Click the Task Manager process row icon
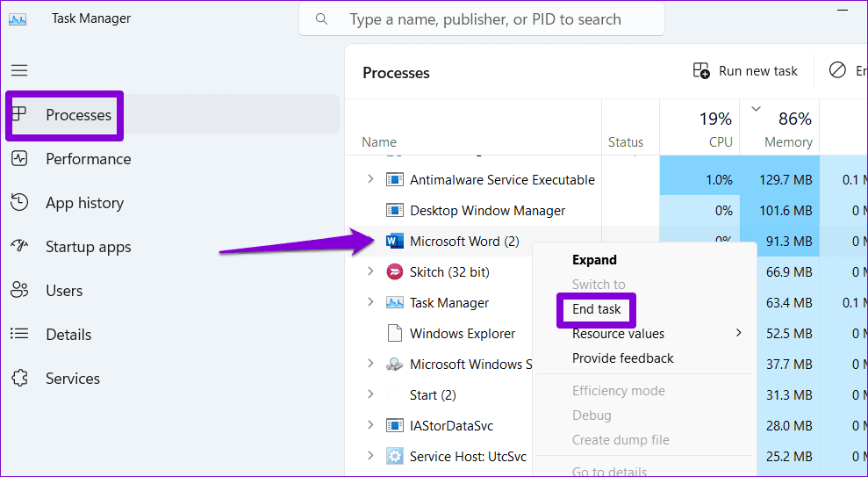 click(394, 302)
